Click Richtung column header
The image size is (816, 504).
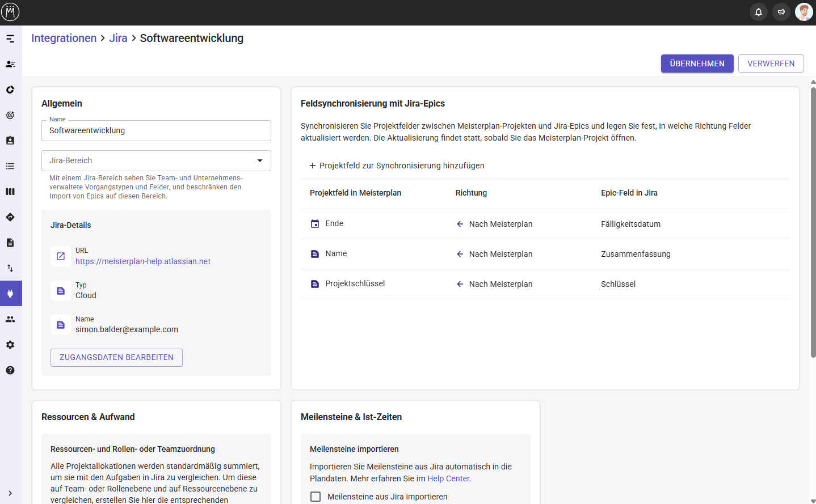click(x=471, y=193)
